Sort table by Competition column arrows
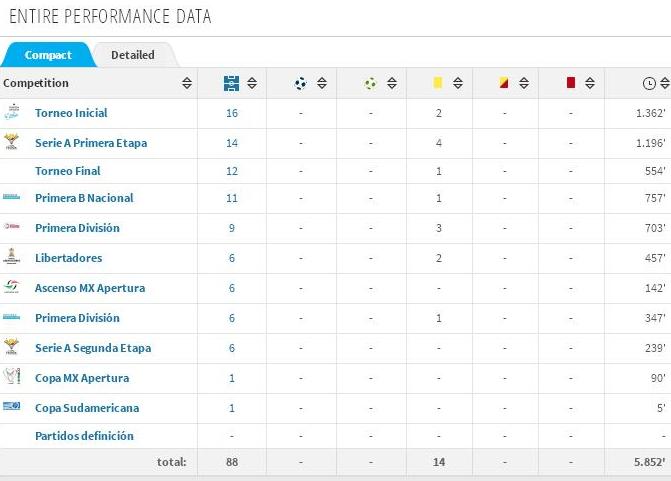 187,83
